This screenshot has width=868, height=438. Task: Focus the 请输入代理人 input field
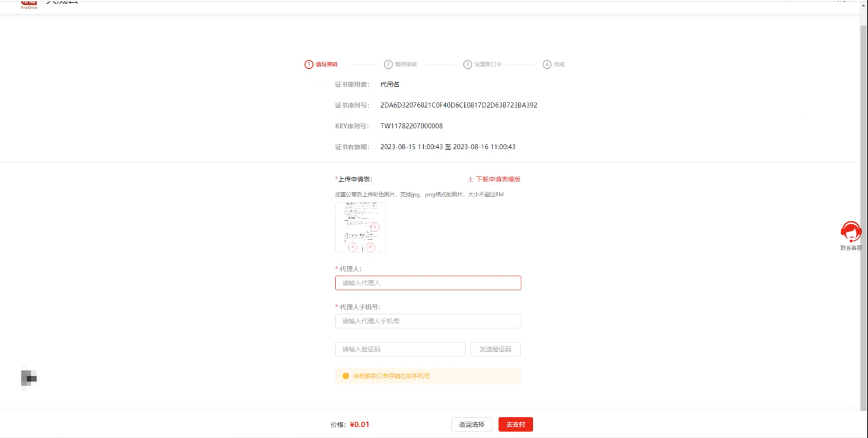(428, 283)
